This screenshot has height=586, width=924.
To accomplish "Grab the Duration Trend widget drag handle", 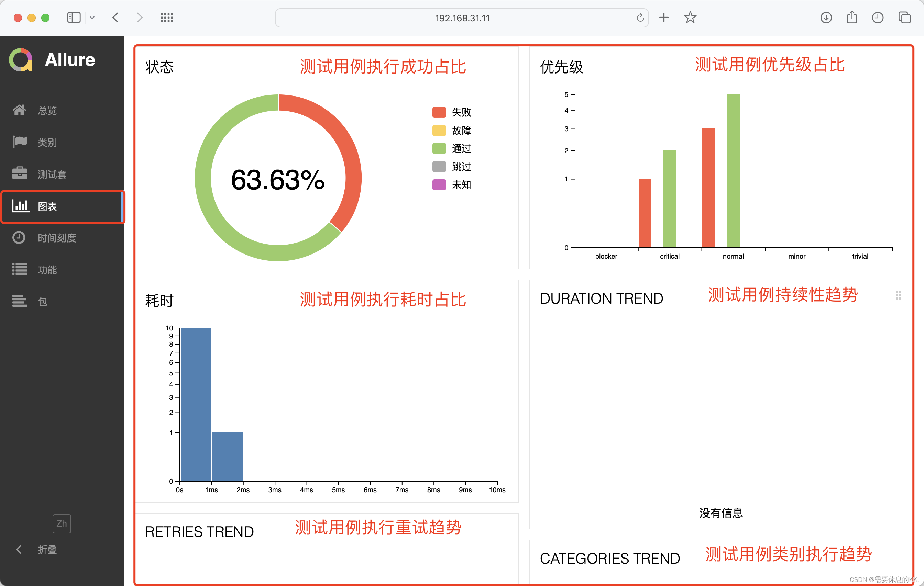I will pos(898,295).
